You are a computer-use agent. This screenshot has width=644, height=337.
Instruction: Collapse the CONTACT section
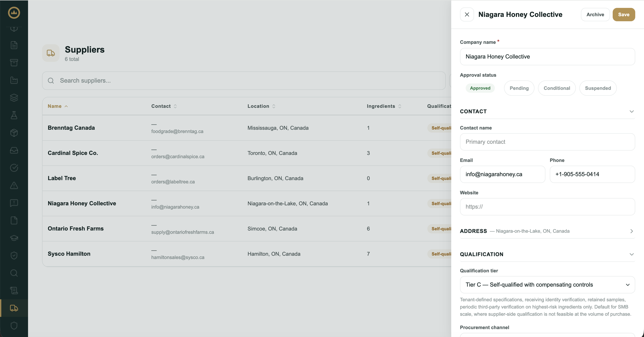547,112
